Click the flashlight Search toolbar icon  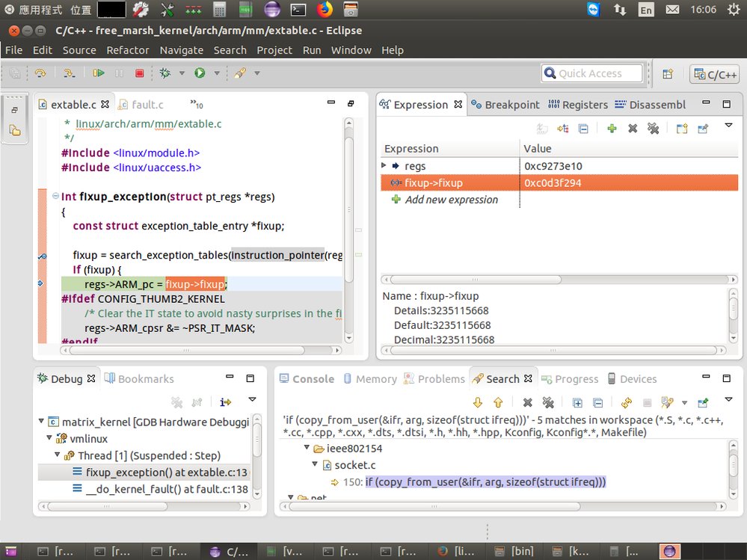click(239, 73)
